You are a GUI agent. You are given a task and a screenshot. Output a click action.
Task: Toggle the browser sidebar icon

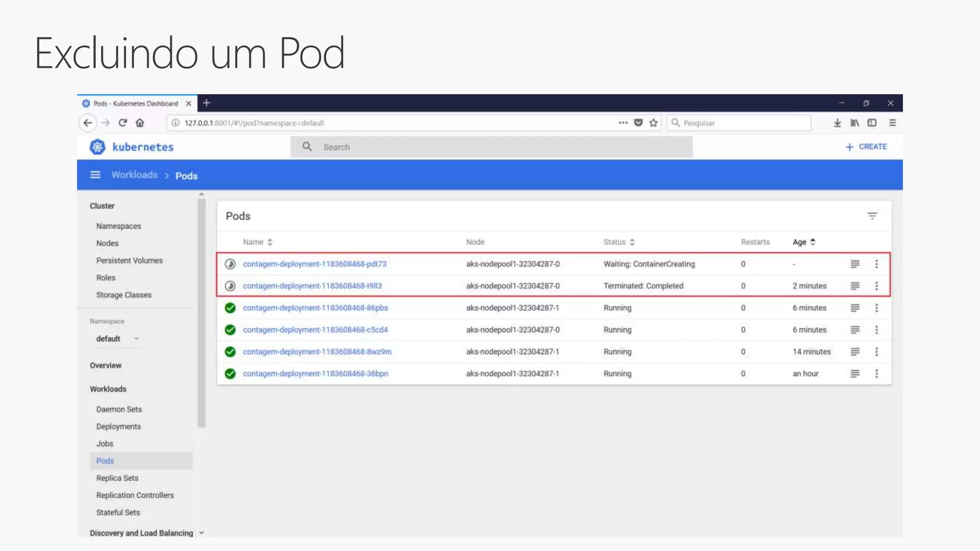pyautogui.click(x=872, y=123)
